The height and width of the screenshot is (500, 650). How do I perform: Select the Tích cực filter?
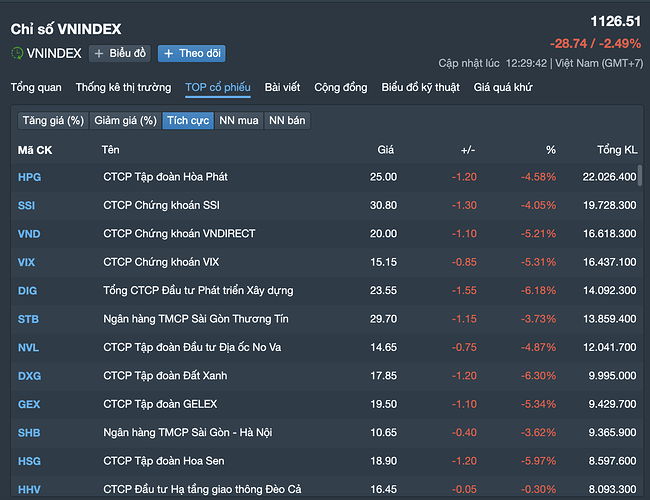click(x=188, y=120)
